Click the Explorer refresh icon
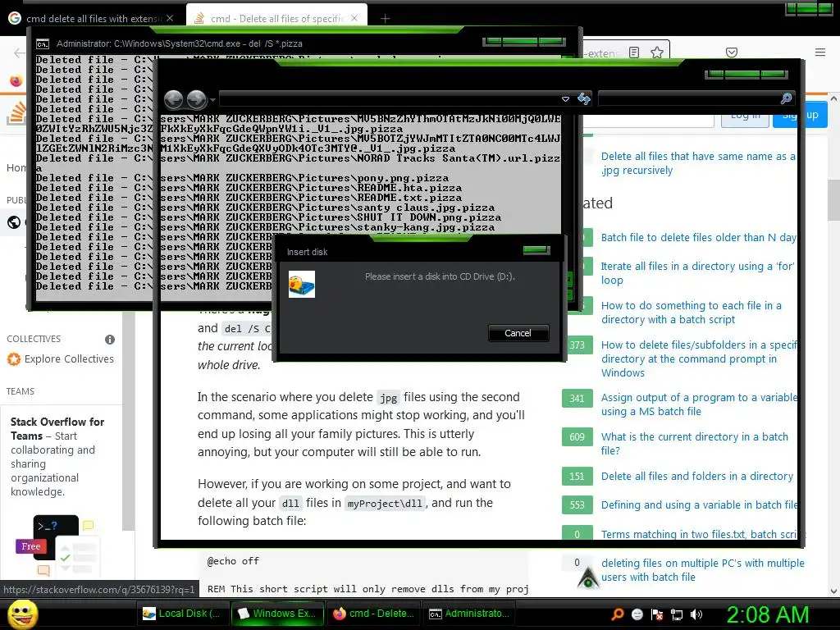The image size is (840, 630). coord(584,98)
